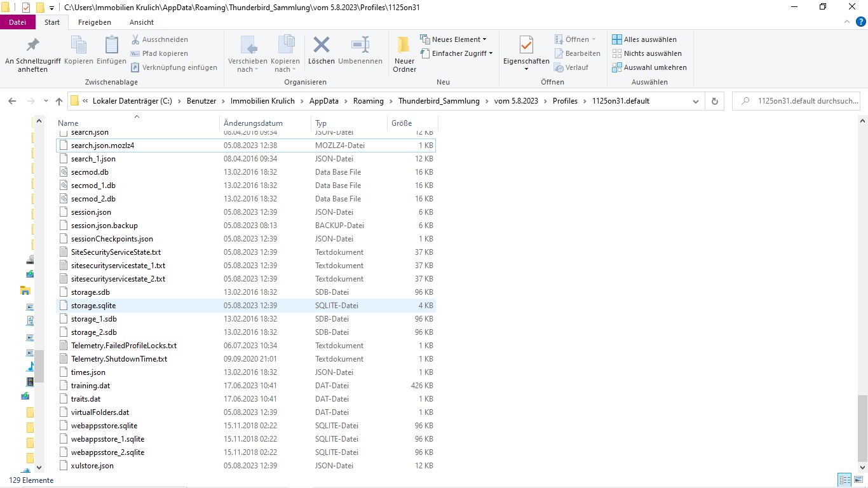Switch to large icons view in status bar
Screen dimensions: 868x488
[858, 480]
